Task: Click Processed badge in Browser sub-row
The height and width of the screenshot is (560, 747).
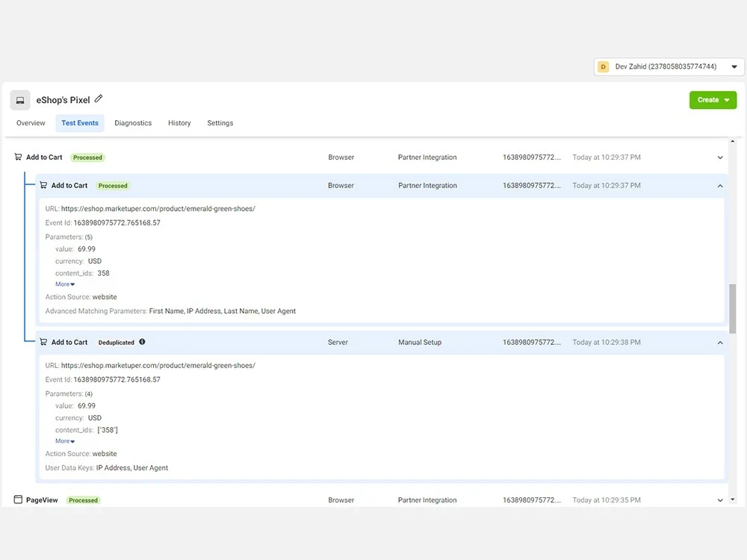Action: pyautogui.click(x=113, y=185)
